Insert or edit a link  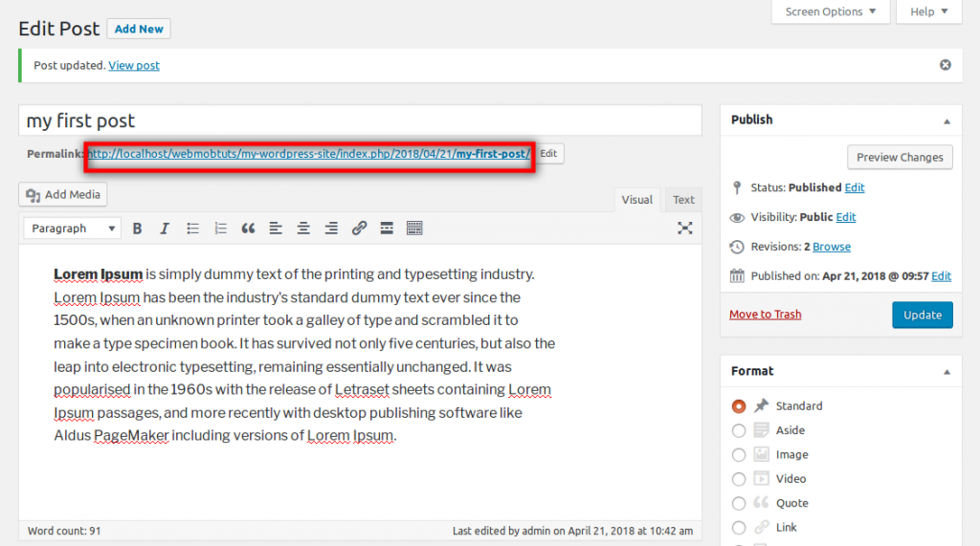coord(359,229)
